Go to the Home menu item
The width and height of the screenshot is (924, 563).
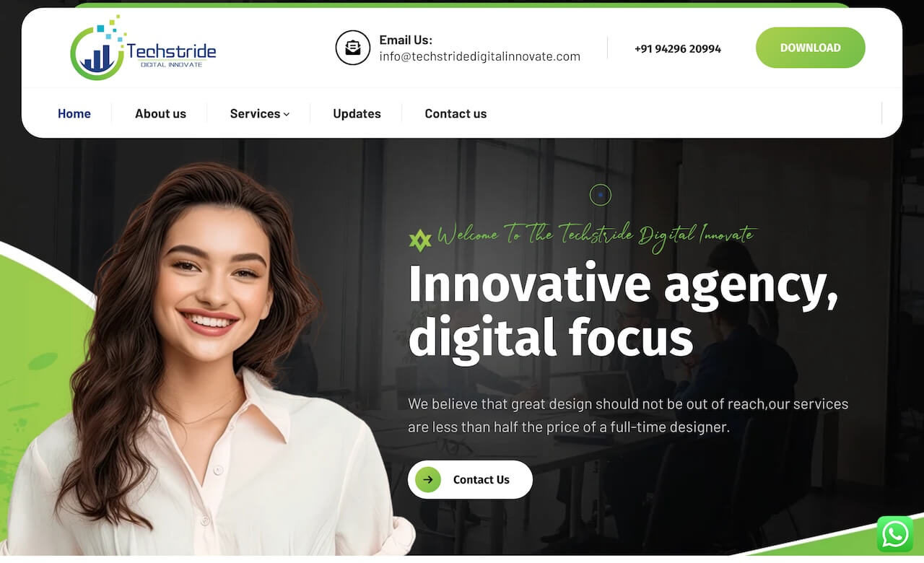pos(74,113)
